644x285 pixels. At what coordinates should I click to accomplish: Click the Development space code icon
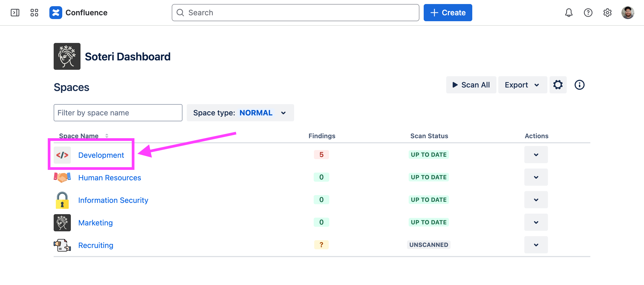[x=62, y=155]
